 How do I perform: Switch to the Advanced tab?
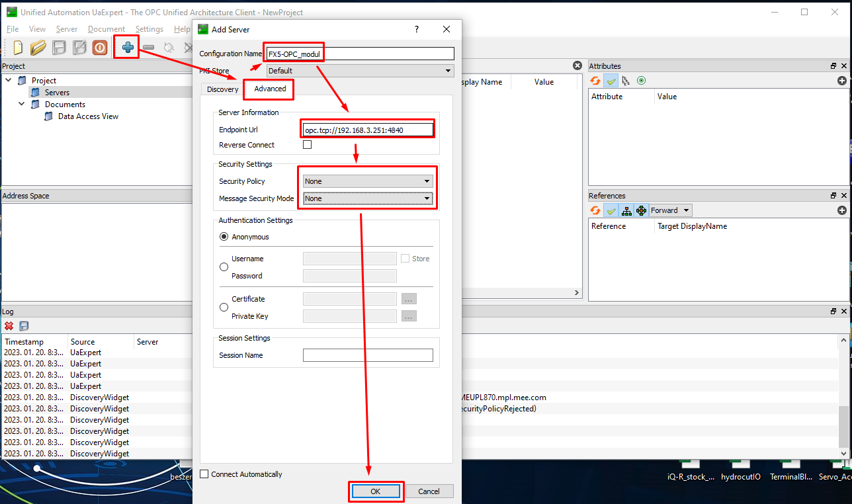pyautogui.click(x=270, y=89)
